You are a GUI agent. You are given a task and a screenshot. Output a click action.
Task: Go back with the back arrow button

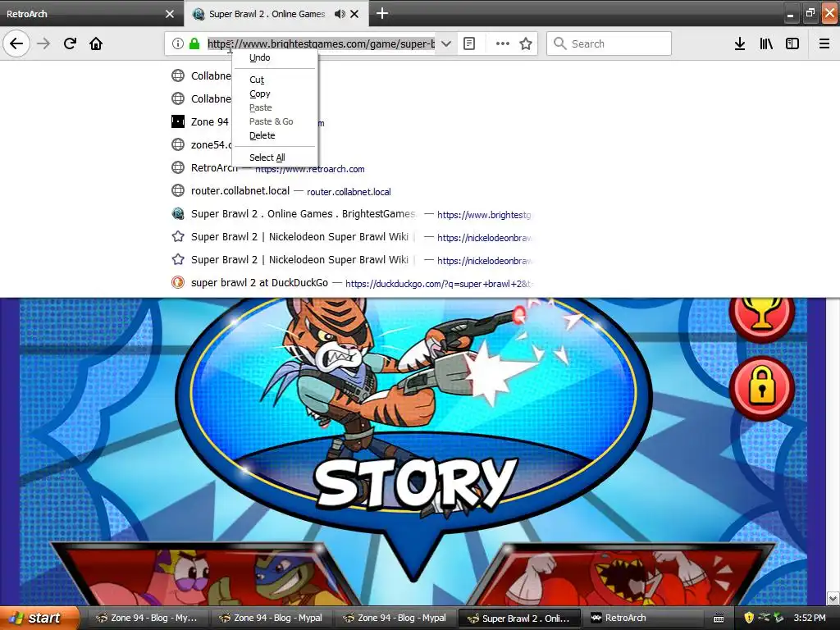tap(16, 43)
